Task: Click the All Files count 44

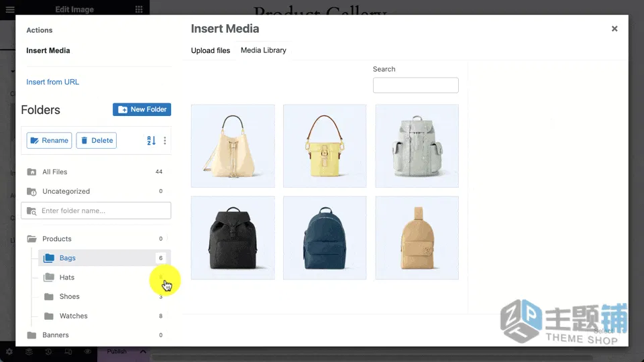Action: click(x=159, y=172)
